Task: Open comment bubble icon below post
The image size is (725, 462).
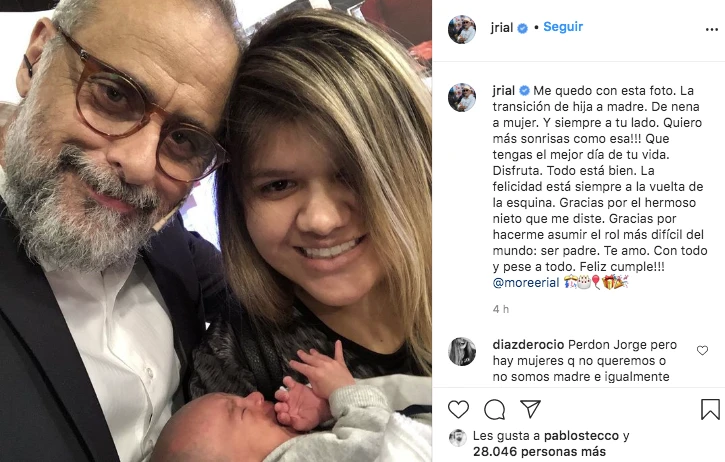Action: [494, 409]
